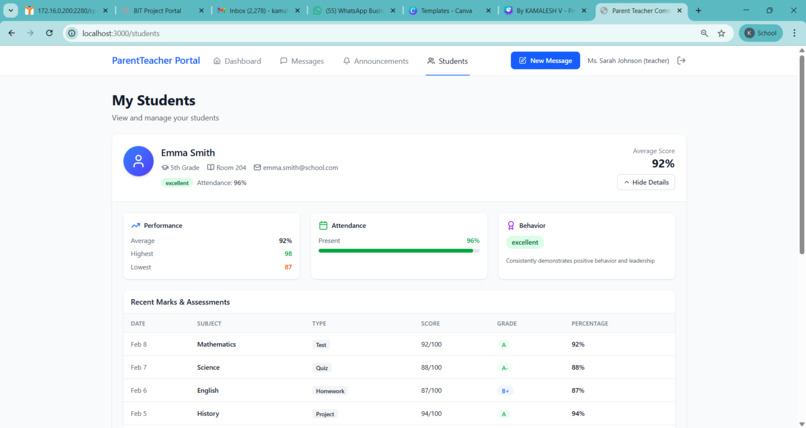Click the emma.smith@school.com email
This screenshot has width=806, height=428.
301,168
